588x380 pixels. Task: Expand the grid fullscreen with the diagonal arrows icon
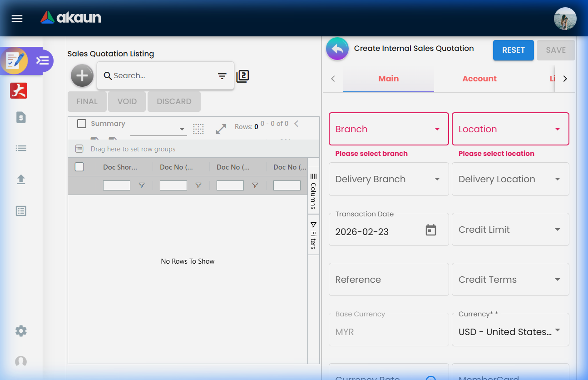(221, 129)
